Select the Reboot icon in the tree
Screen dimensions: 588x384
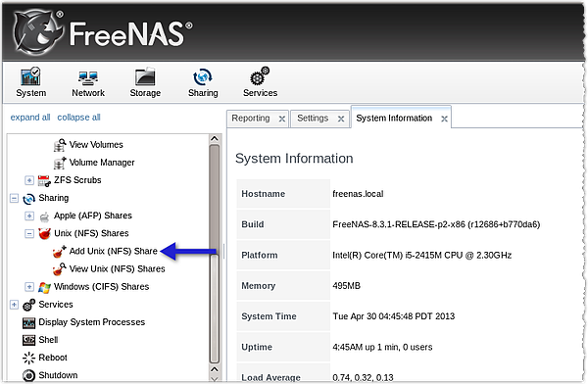coord(28,358)
